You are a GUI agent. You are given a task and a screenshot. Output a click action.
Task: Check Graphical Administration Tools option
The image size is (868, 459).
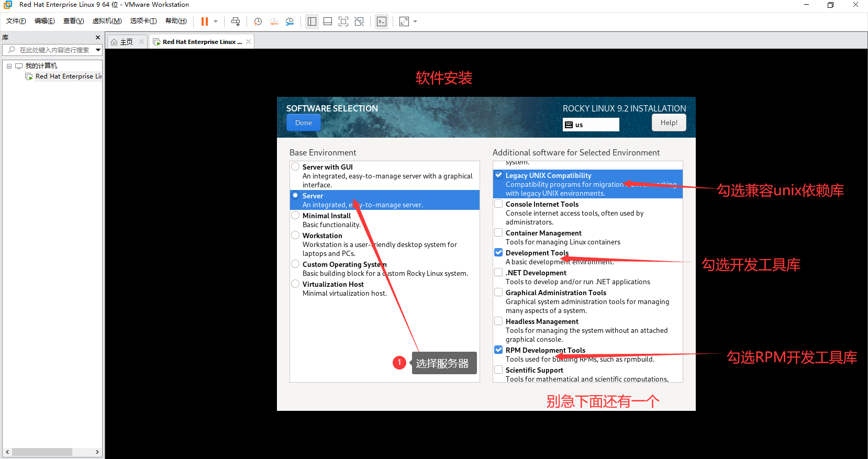pyautogui.click(x=499, y=293)
